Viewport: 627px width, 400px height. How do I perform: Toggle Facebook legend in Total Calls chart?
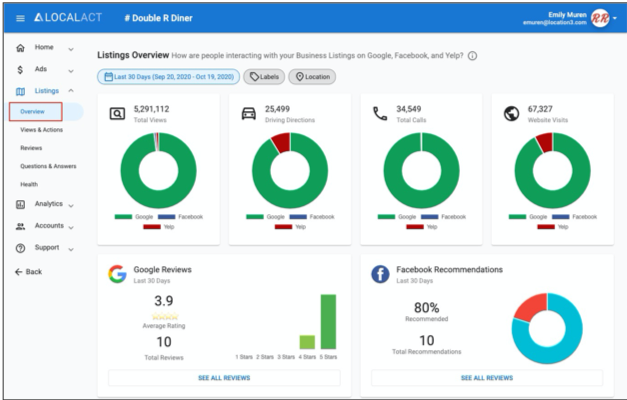click(443, 217)
